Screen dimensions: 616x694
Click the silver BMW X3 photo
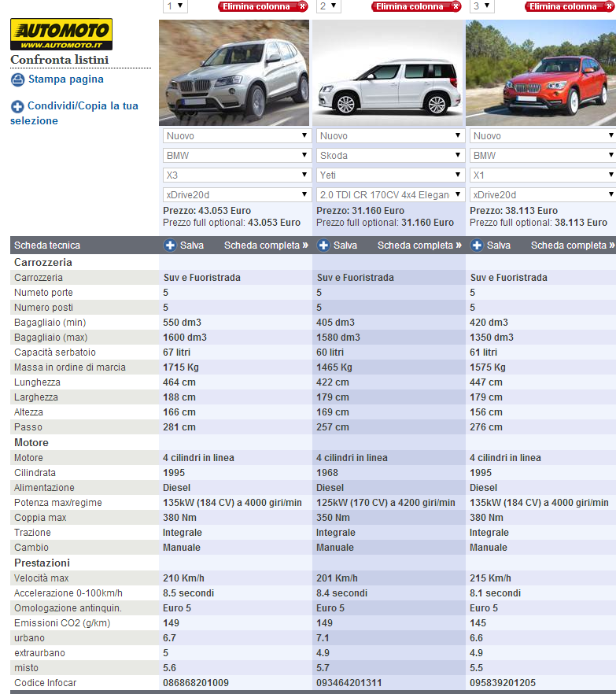coord(234,72)
